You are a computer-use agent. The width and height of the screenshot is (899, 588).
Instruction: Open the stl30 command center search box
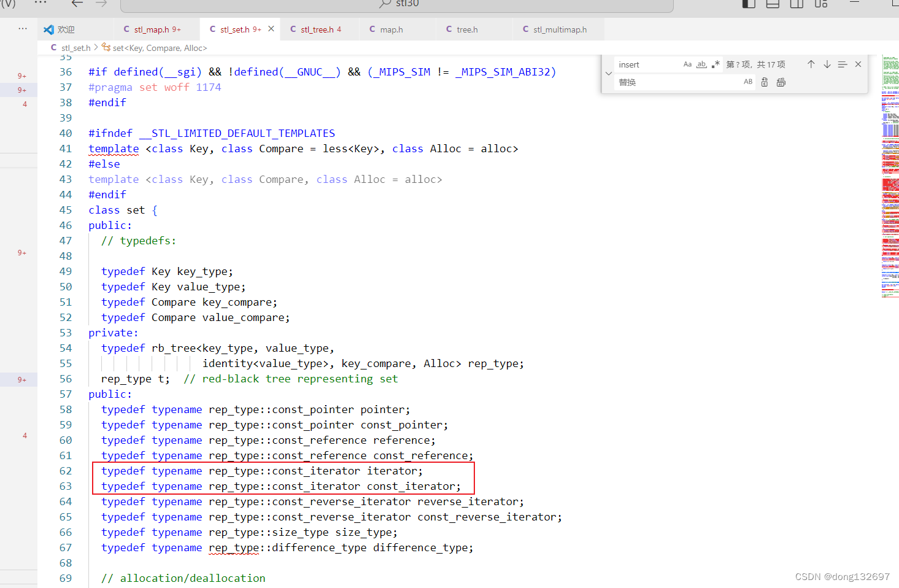click(x=397, y=5)
